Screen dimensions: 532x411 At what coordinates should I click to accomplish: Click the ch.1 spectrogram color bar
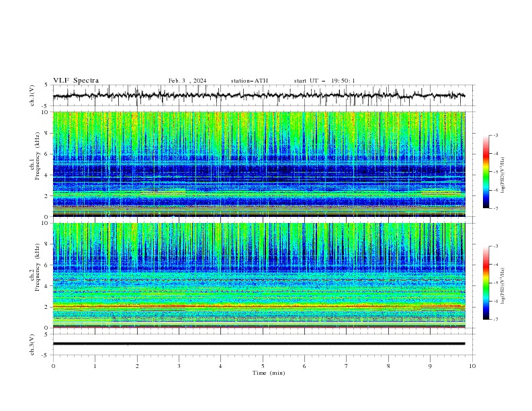pos(486,171)
